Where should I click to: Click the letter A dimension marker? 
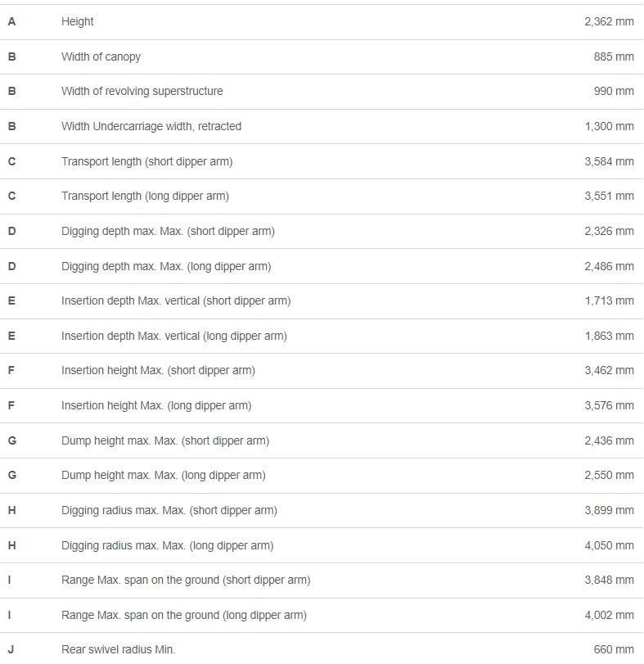pos(11,21)
